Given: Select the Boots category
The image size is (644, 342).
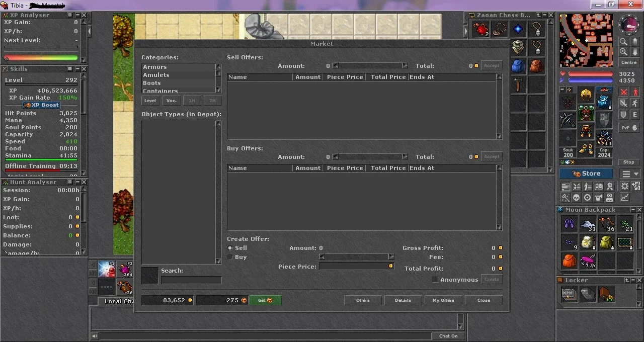Looking at the screenshot, I should (x=178, y=83).
